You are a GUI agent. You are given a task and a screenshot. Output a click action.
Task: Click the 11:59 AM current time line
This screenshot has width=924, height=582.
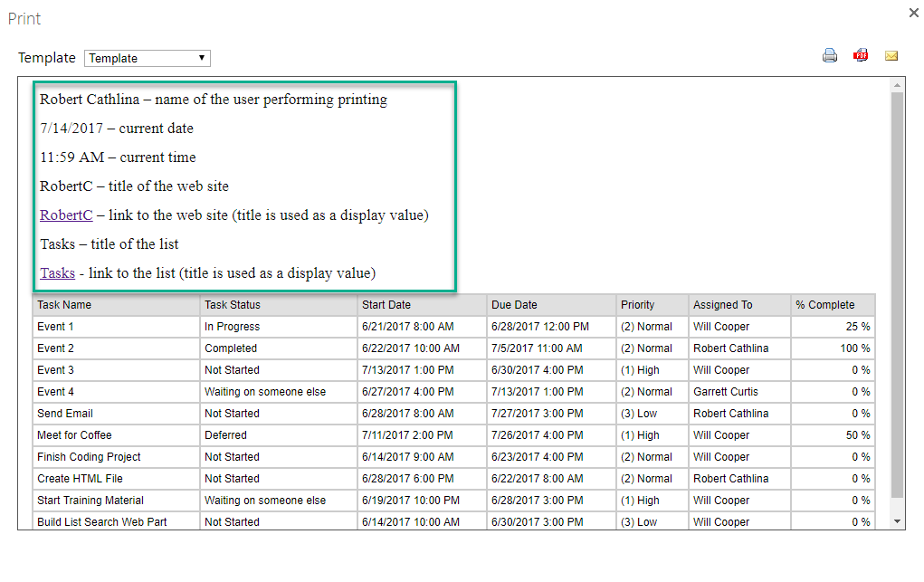click(118, 157)
